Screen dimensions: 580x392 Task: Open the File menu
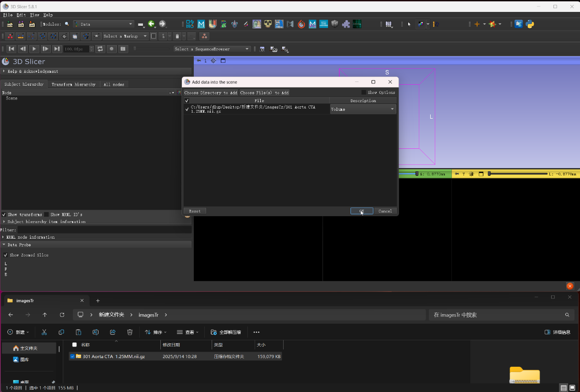coord(8,15)
